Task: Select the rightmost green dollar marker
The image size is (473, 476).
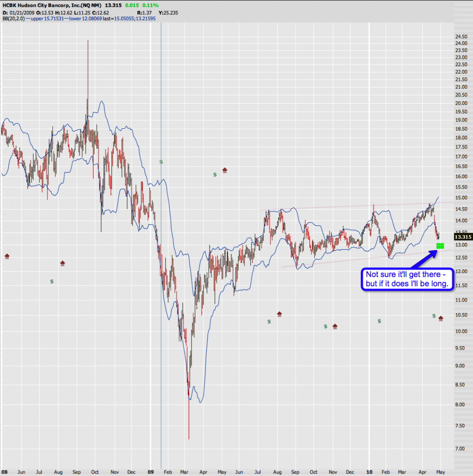Action: [x=434, y=316]
